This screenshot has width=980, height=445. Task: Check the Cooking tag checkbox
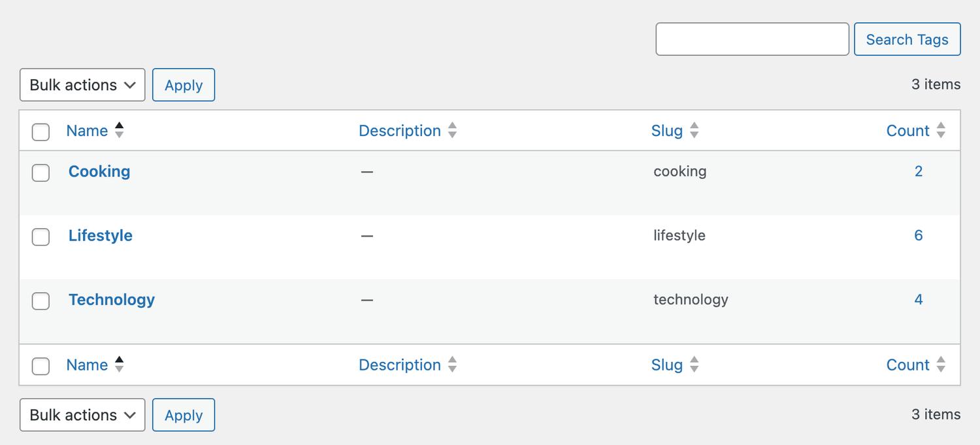click(41, 173)
